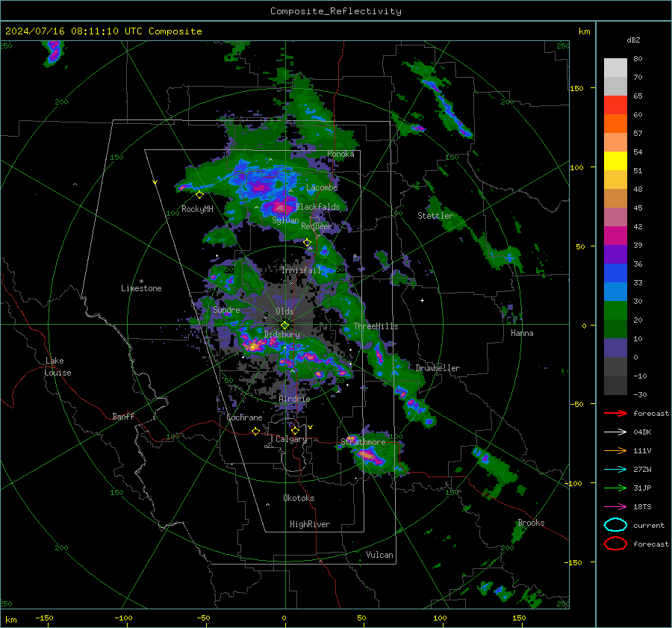This screenshot has height=628, width=672.
Task: Click the Innisfail city label
Action: (x=302, y=270)
